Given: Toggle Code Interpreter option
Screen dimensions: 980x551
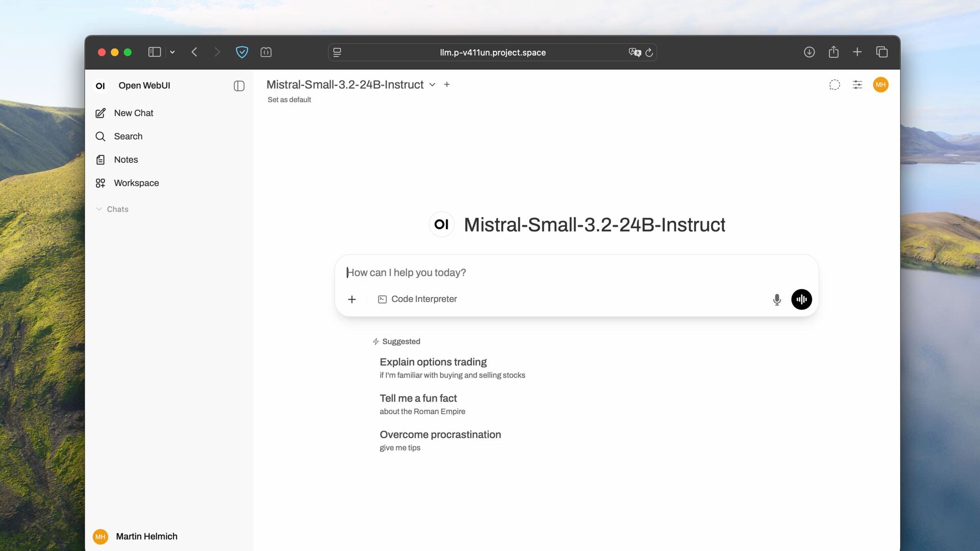Looking at the screenshot, I should (x=418, y=299).
